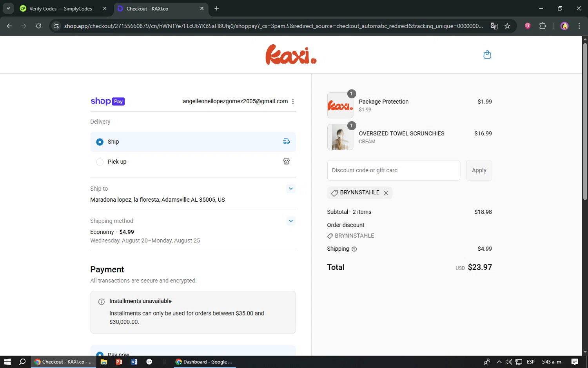Image resolution: width=588 pixels, height=368 pixels.
Task: Click the browser address bar URL
Action: pyautogui.click(x=273, y=26)
